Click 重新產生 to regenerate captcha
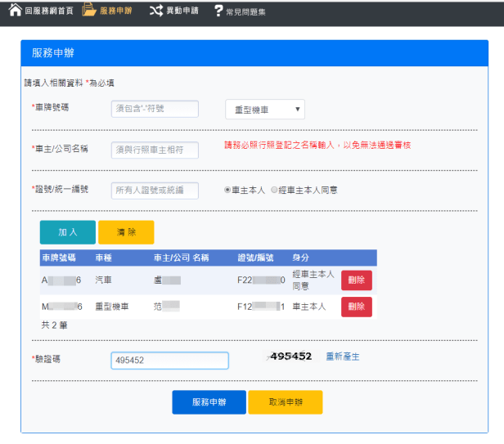The height and width of the screenshot is (444, 504). click(343, 357)
